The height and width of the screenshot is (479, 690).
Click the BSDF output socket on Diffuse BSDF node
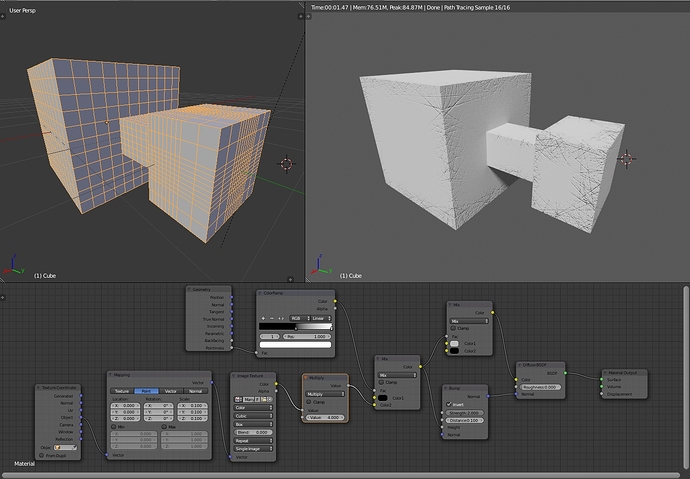(565, 373)
